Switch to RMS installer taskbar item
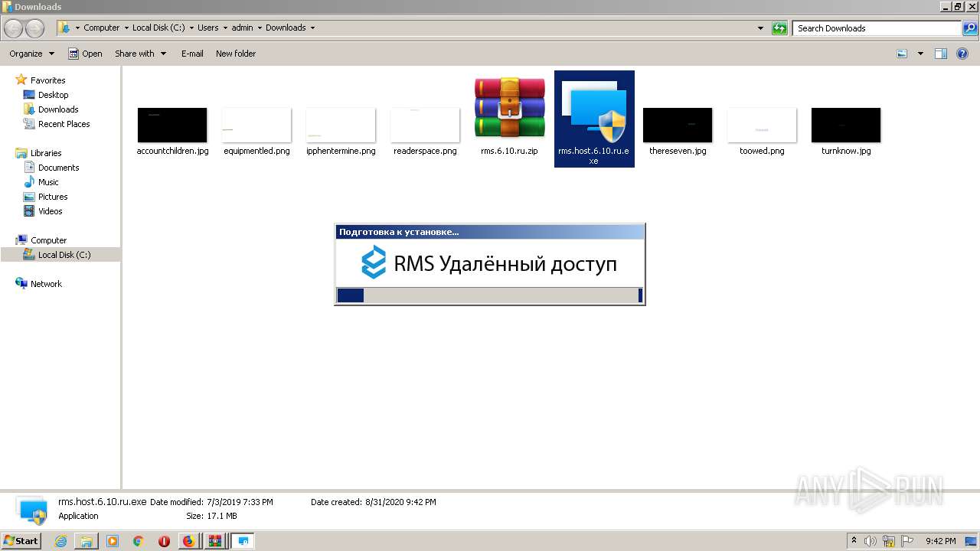The image size is (980, 551). coord(243,541)
